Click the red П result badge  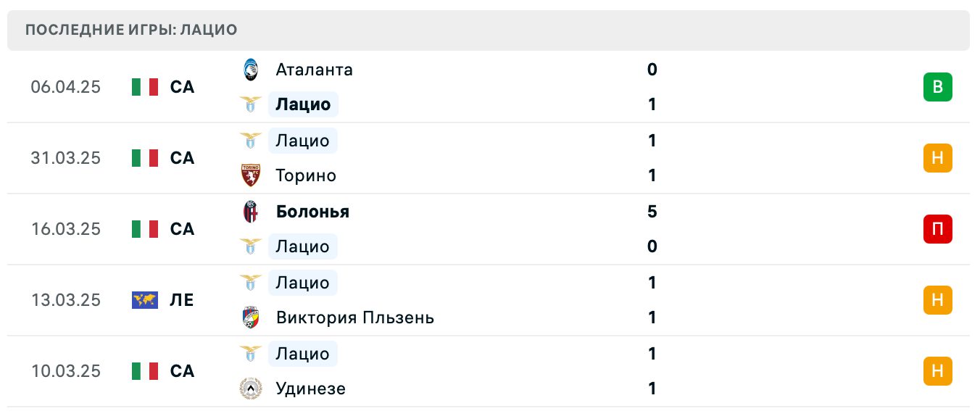[x=938, y=229]
